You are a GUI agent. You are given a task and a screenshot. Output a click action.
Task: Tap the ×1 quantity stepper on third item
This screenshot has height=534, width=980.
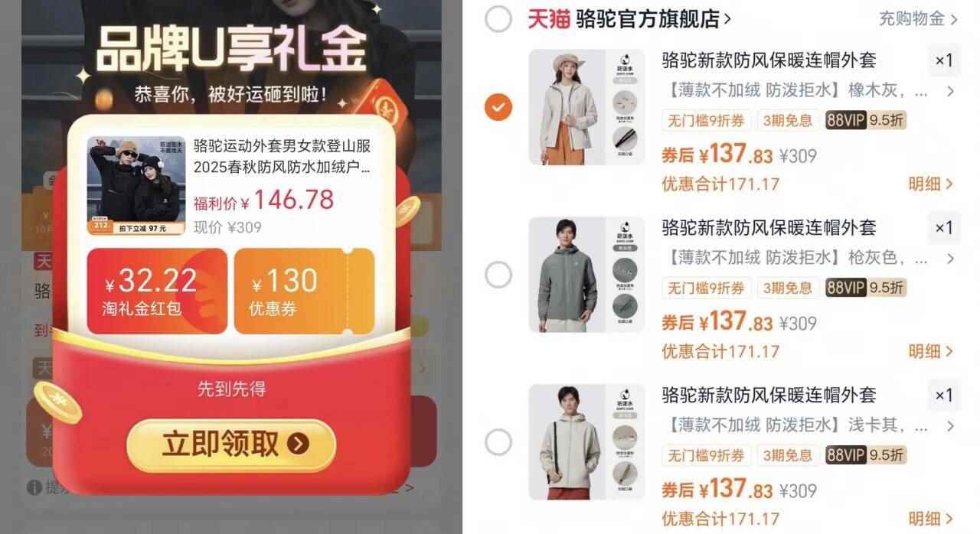click(944, 396)
